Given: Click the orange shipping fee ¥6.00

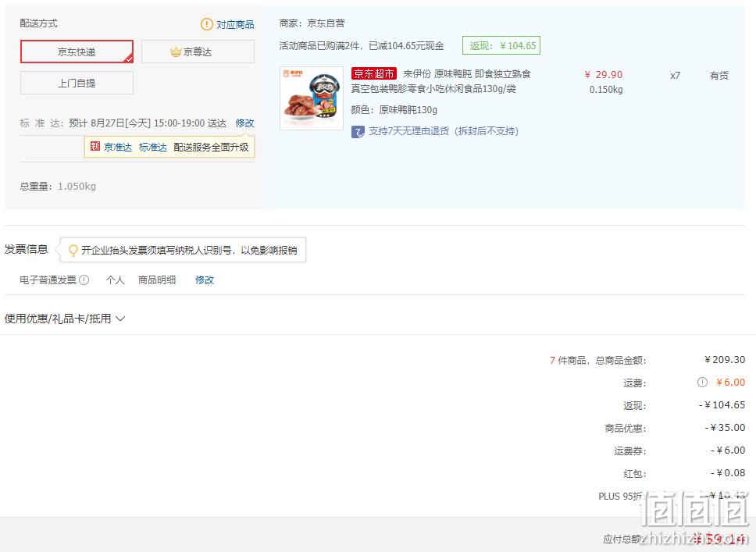Looking at the screenshot, I should (730, 383).
